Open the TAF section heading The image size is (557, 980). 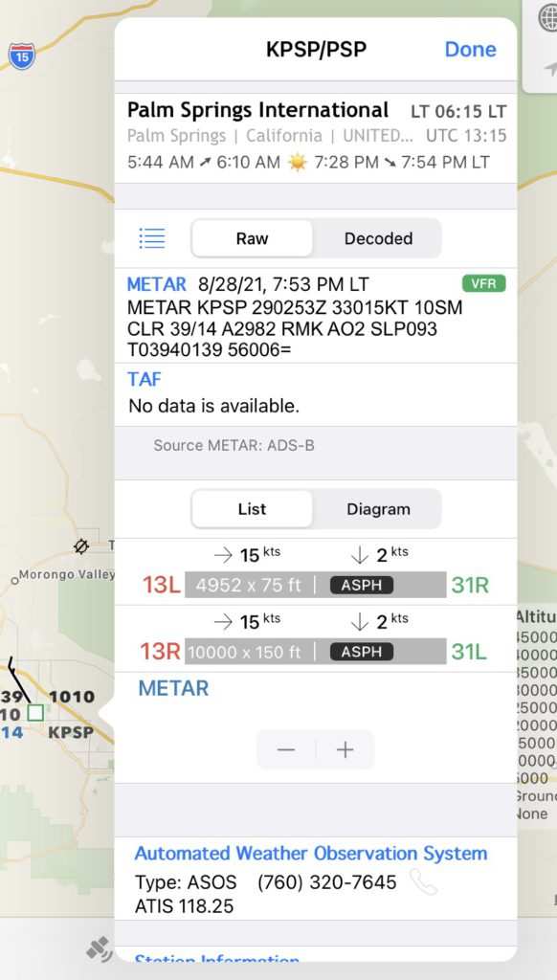(x=145, y=379)
